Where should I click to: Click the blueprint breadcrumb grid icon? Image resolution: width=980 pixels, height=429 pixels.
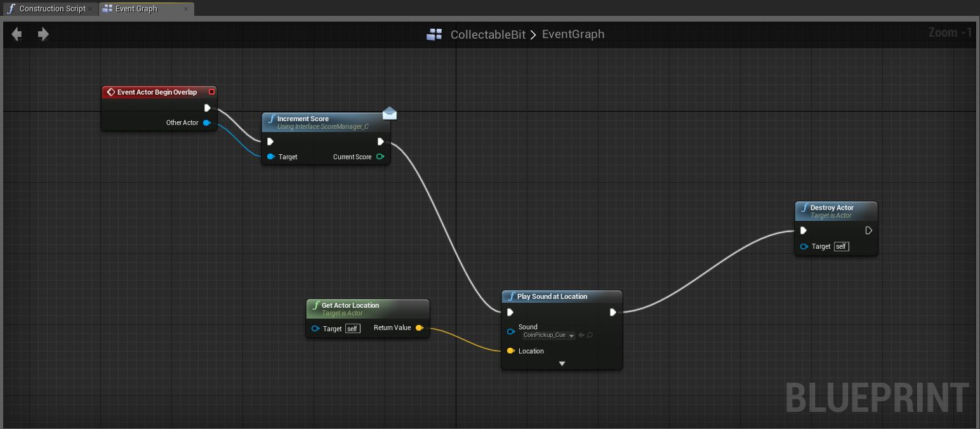click(434, 34)
